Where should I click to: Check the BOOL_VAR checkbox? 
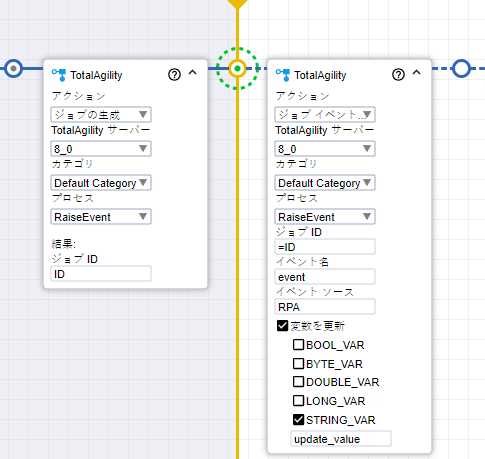pos(298,345)
